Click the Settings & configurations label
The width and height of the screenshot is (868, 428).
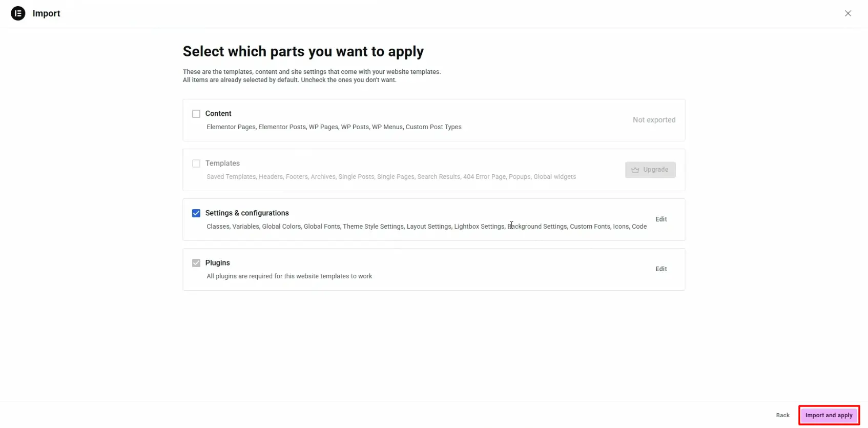coord(247,213)
